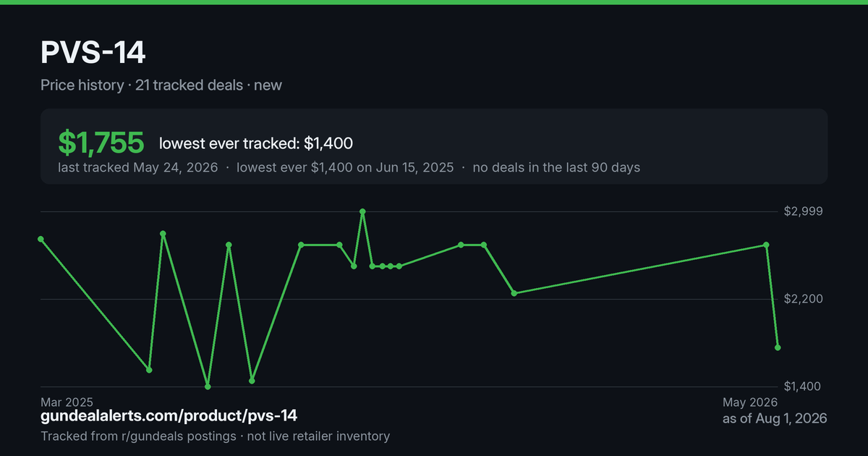The width and height of the screenshot is (868, 456).
Task: Click the 'as of Aug 1, 2026' text
Action: (x=775, y=418)
